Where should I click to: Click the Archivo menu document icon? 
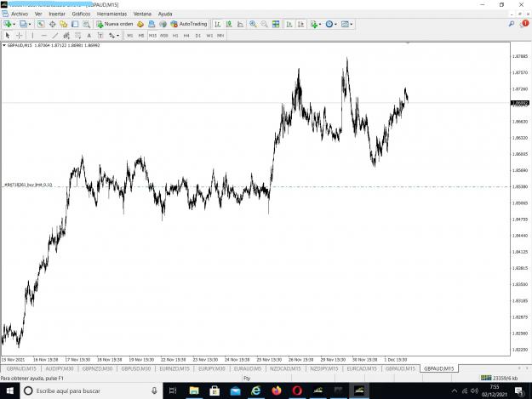[x=5, y=14]
